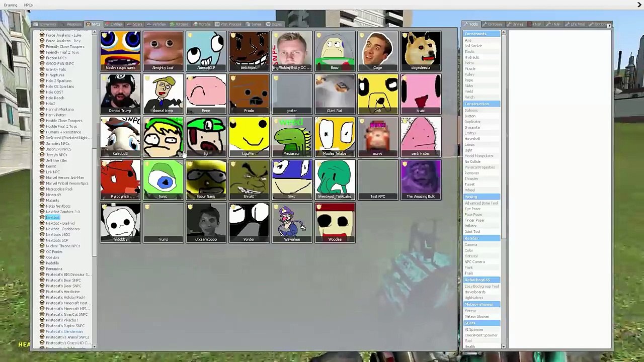Collapse the Robotboy655 tool category
Image resolution: width=644 pixels, height=362 pixels.
point(481,280)
